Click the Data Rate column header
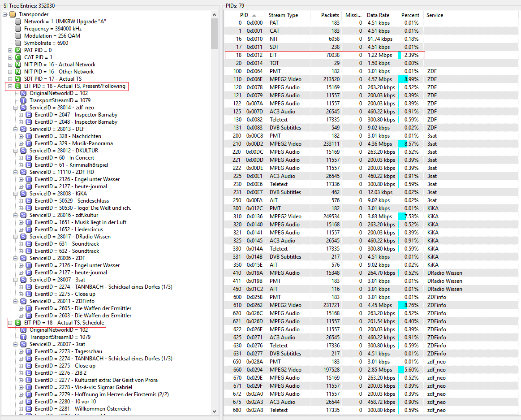Image resolution: width=521 pixels, height=420 pixels. click(378, 15)
